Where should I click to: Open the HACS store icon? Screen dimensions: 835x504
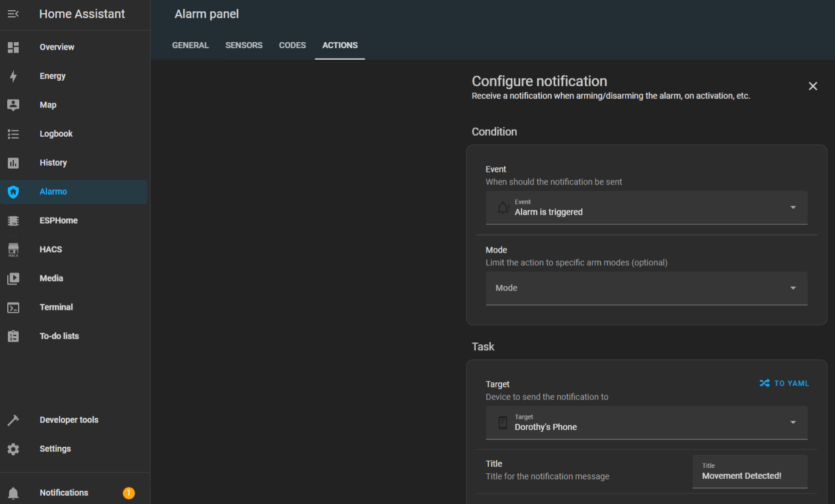point(13,250)
